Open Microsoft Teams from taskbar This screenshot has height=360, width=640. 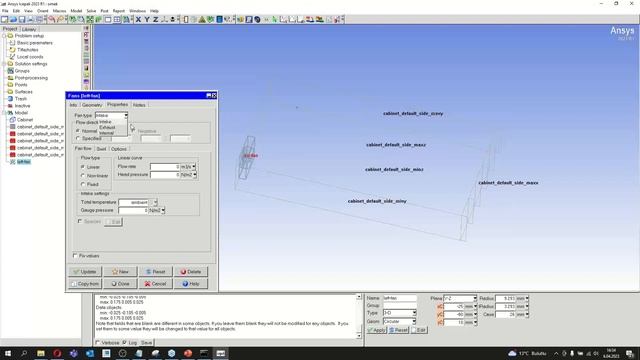click(x=73, y=353)
